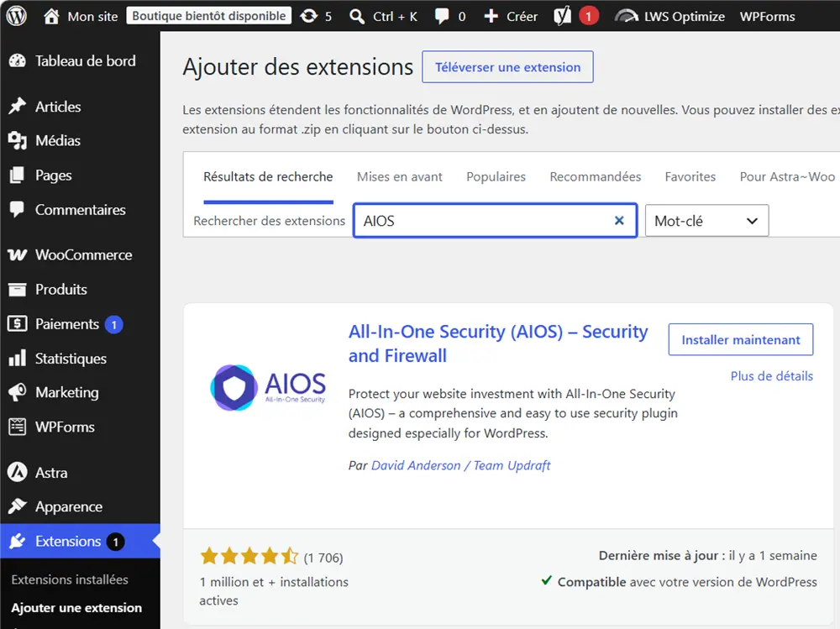Click the Commentaires bubble icon in the sidebar
Viewport: 840px width, 629px height.
17,209
